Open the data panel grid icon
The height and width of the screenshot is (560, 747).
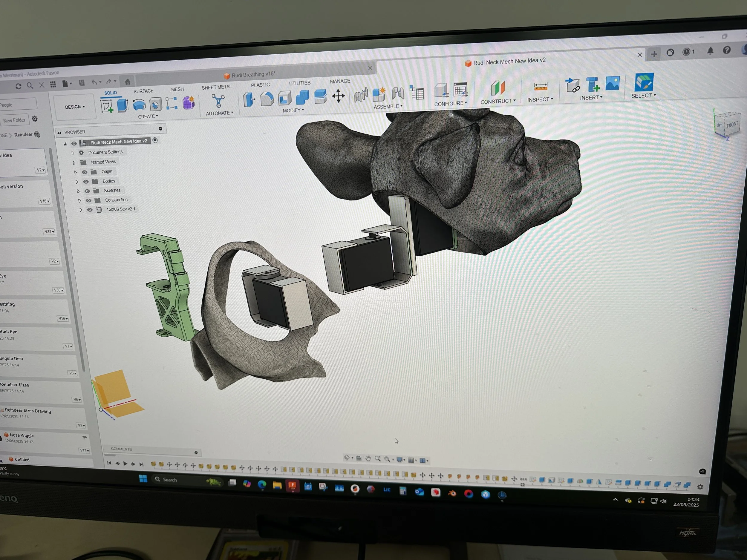click(53, 84)
